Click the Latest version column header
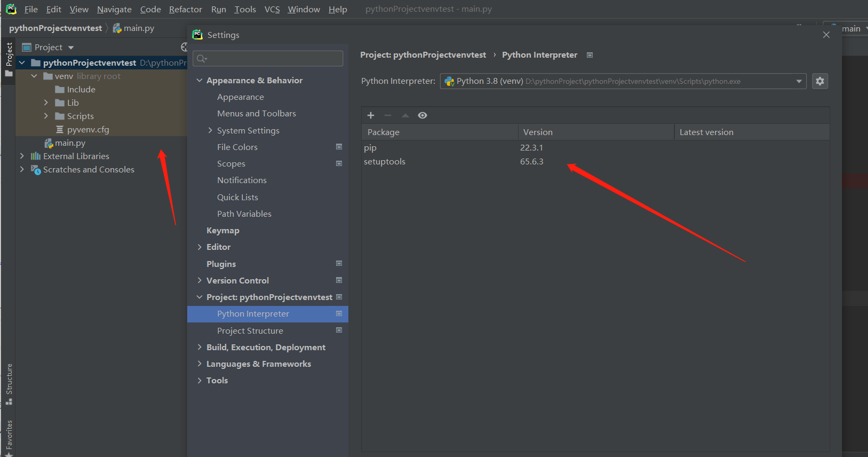The height and width of the screenshot is (457, 868). 752,132
